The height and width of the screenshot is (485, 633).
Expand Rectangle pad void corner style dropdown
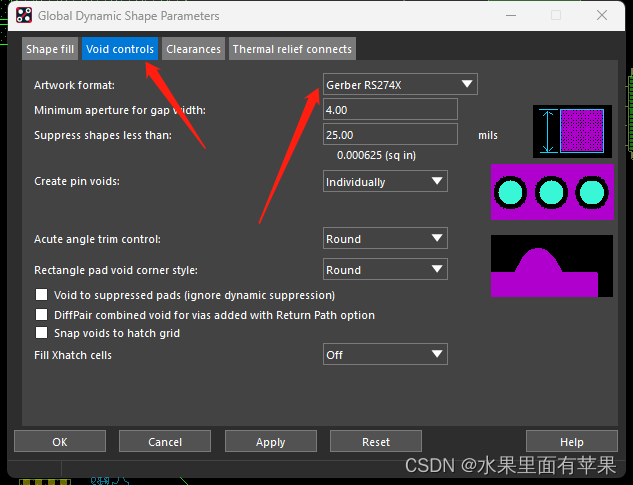pos(385,270)
